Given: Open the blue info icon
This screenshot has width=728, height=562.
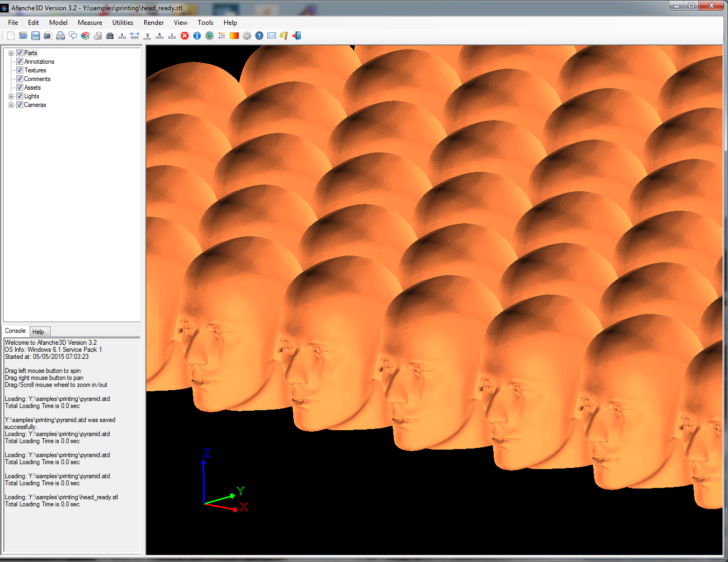Looking at the screenshot, I should click(197, 36).
